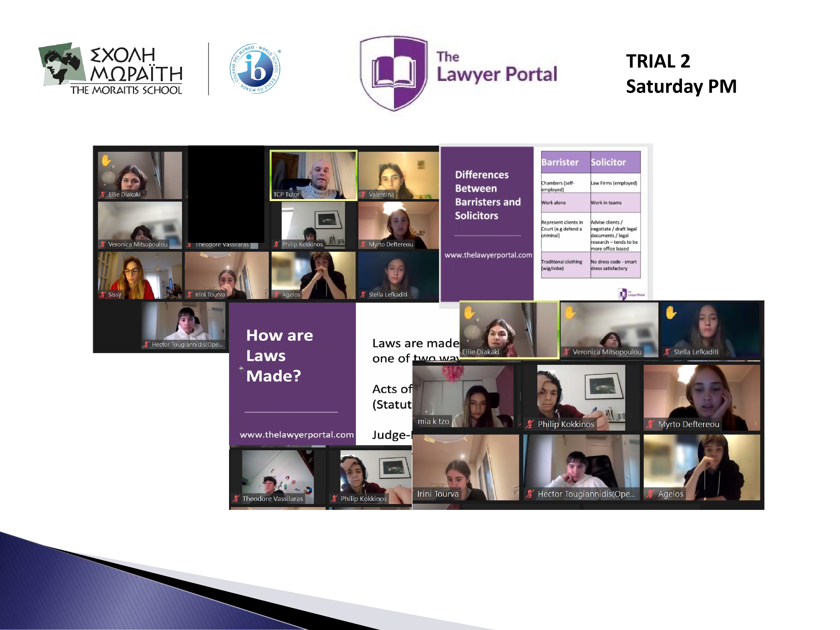840x630 pixels.
Task: Select the TCP Tutor video tile
Action: point(314,175)
